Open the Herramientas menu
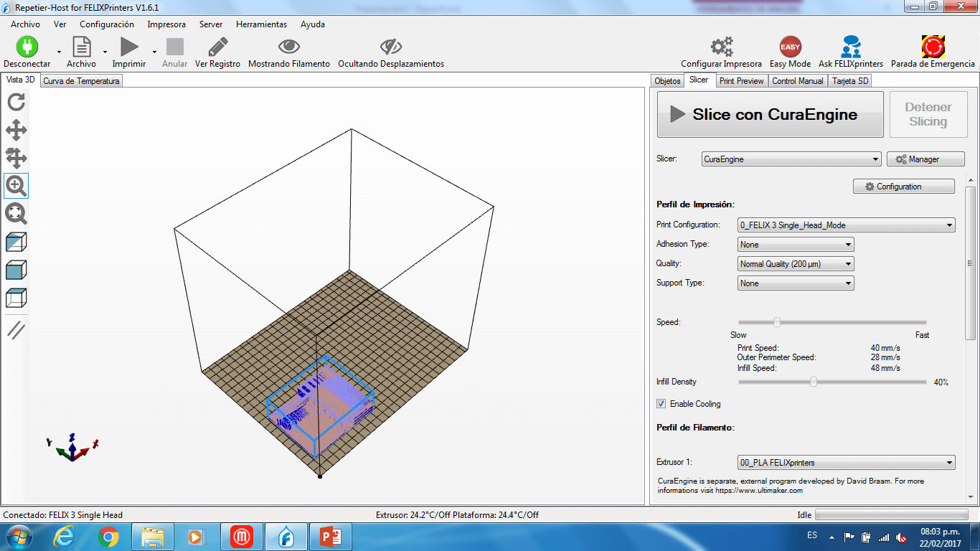 point(262,24)
